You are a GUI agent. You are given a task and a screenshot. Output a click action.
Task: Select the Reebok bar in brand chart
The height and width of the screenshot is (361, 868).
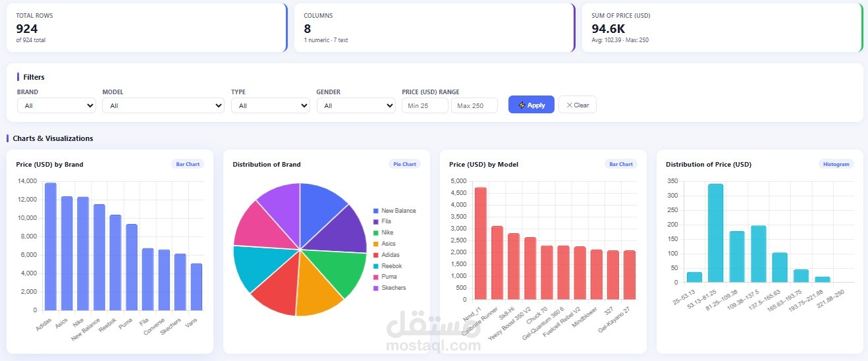click(x=116, y=262)
